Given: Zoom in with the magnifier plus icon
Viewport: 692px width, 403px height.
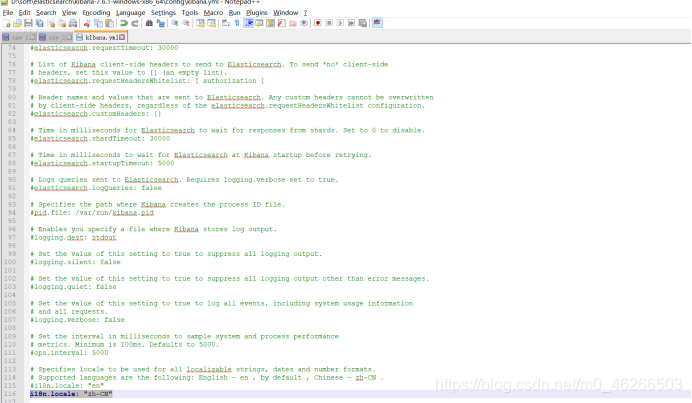Looking at the screenshot, I should (x=175, y=23).
